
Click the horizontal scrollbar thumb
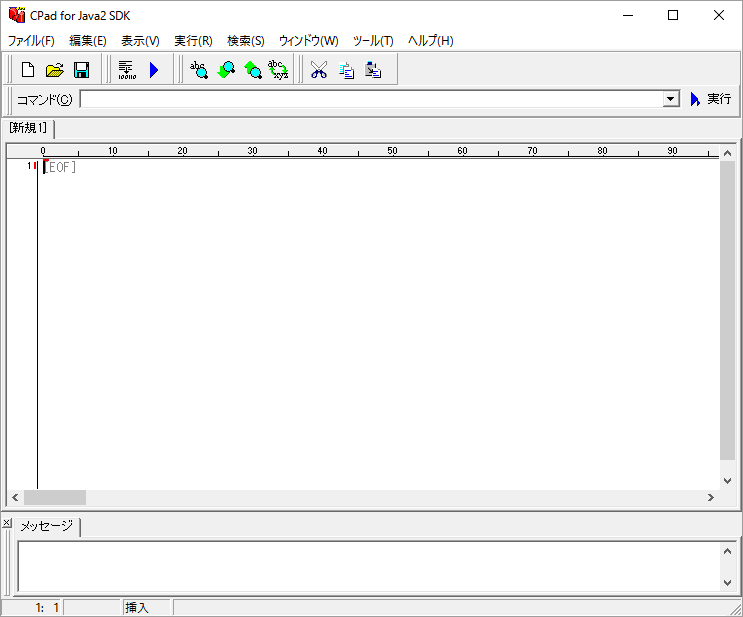coord(55,497)
